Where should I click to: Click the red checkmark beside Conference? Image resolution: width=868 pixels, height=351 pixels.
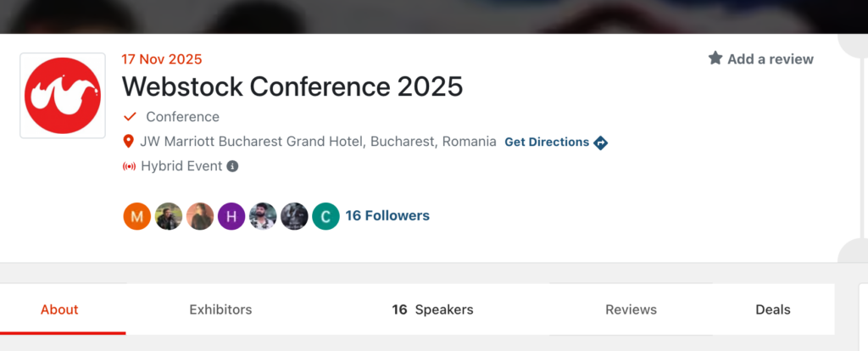pos(130,117)
